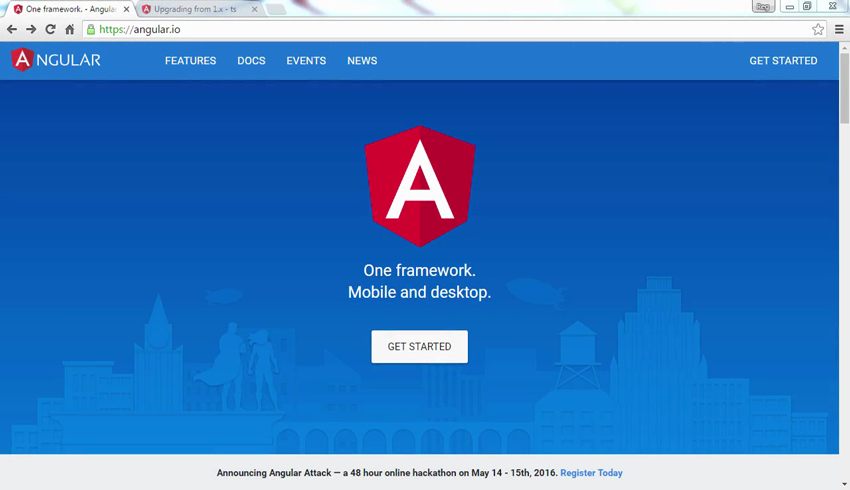Viewport: 850px width, 490px height.
Task: Click the scrollbar up arrow
Action: (845, 48)
